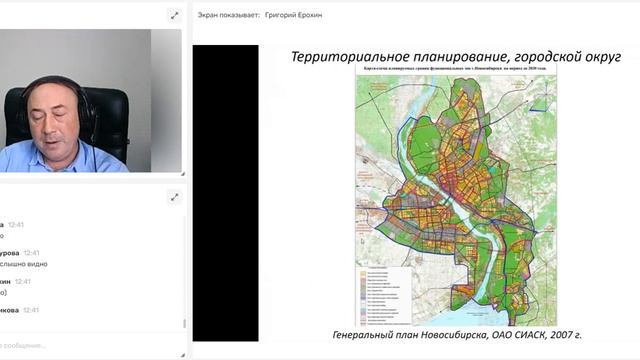
Task: Click the resize handle of the chat panel
Action: click(x=183, y=355)
